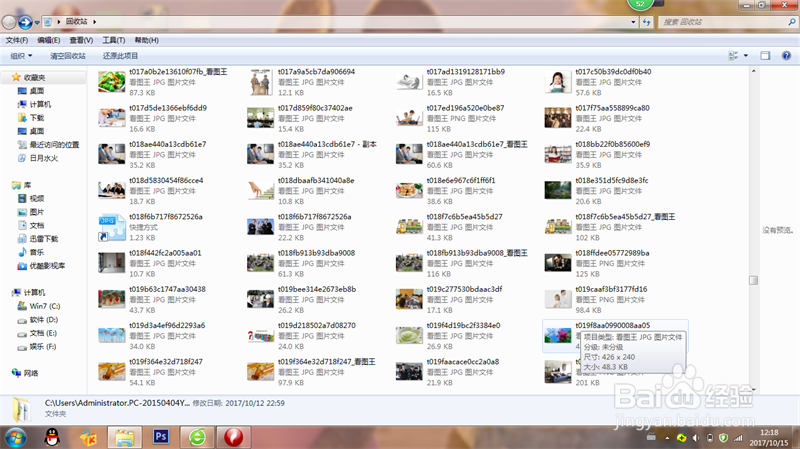Select the flower thumbnail t019f8aa0990008aa05
Image resolution: width=800 pixels, height=449 pixels.
pyautogui.click(x=558, y=335)
